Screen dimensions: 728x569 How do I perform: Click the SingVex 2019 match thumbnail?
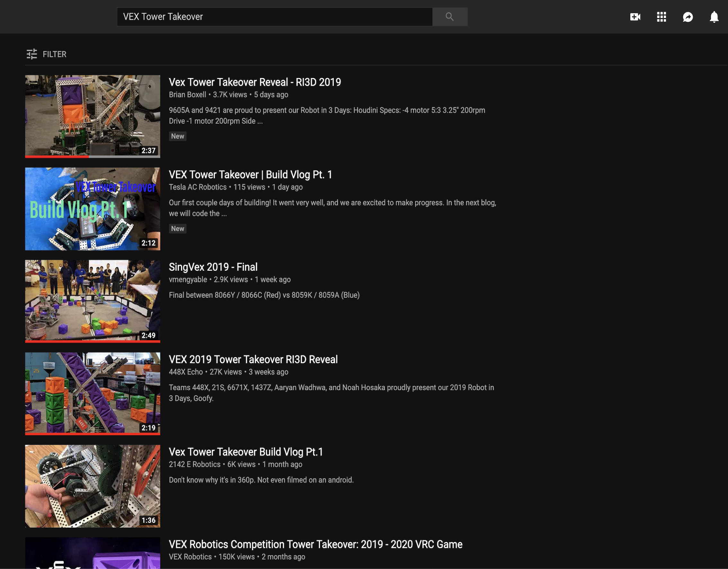tap(92, 301)
